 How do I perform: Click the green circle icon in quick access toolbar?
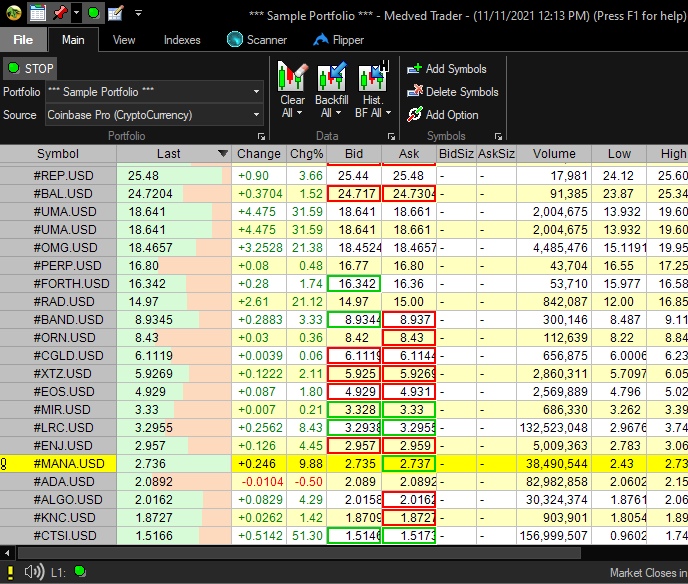[x=93, y=13]
